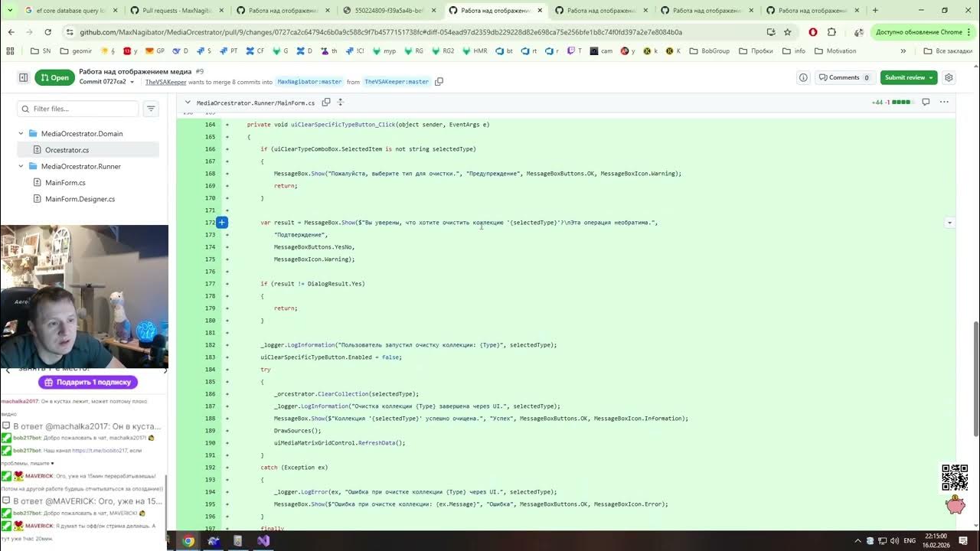Add comment to MainForm.cs file

pyautogui.click(x=926, y=102)
